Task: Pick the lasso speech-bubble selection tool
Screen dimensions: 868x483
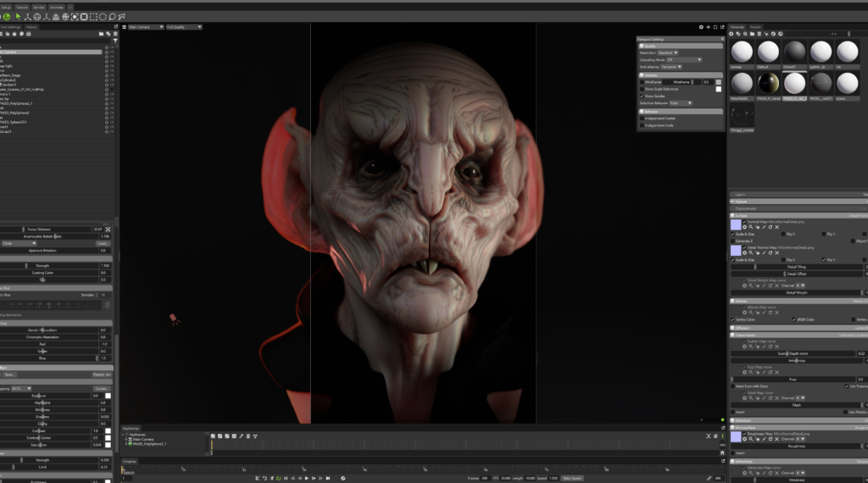Action: [x=112, y=17]
